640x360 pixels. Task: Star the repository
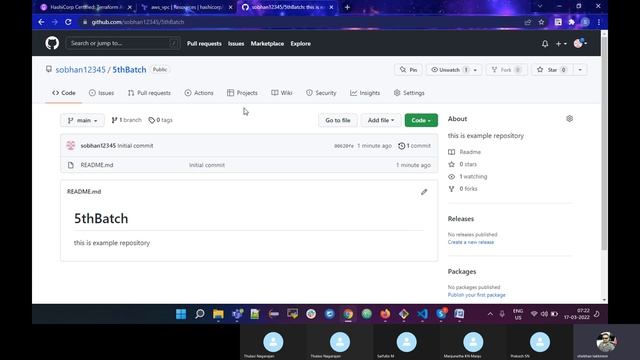tap(551, 70)
